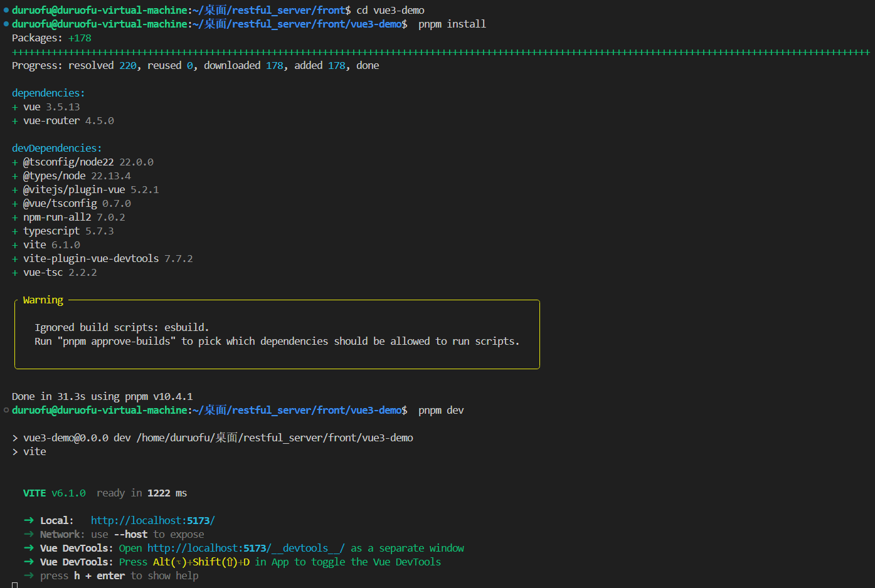
Task: Click the "pnpm approve-builds" text in the warning
Action: (x=117, y=342)
